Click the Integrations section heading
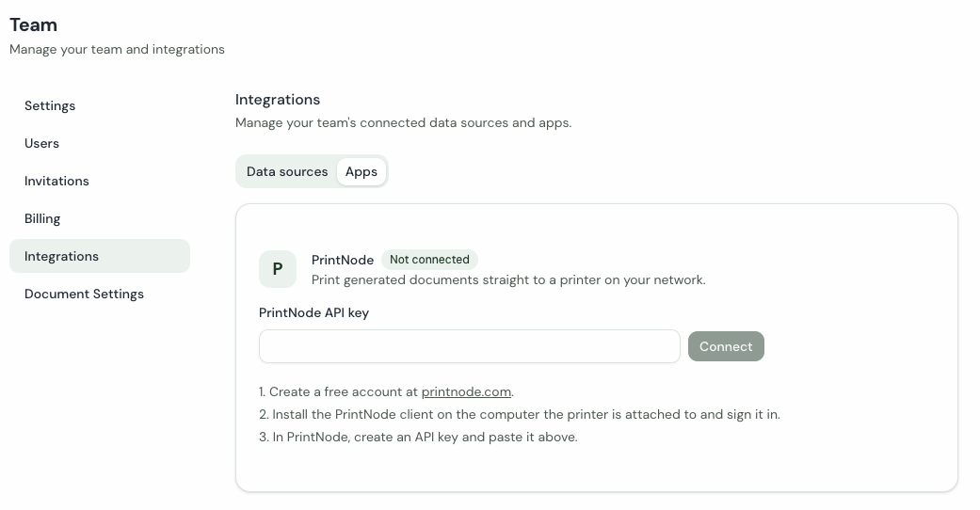This screenshot has width=980, height=510. click(x=278, y=100)
